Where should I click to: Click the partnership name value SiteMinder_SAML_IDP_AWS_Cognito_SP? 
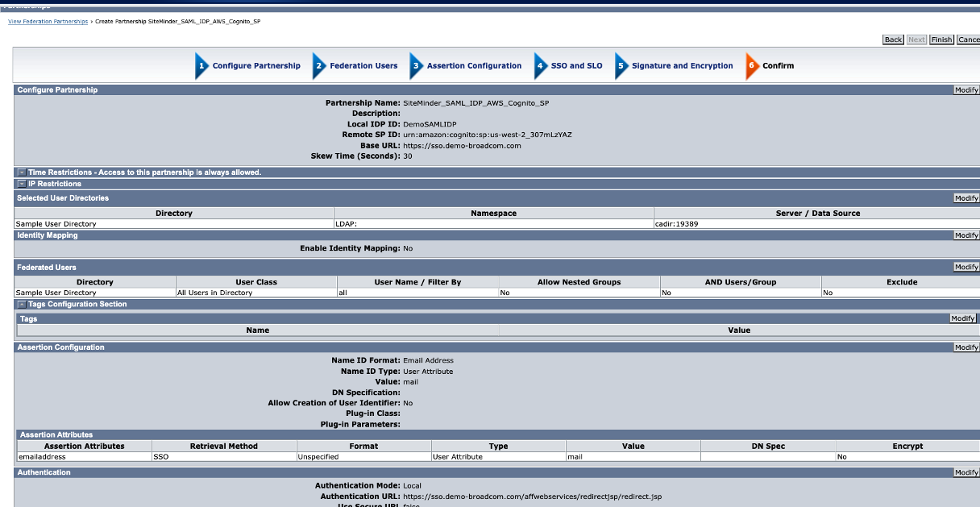[475, 103]
